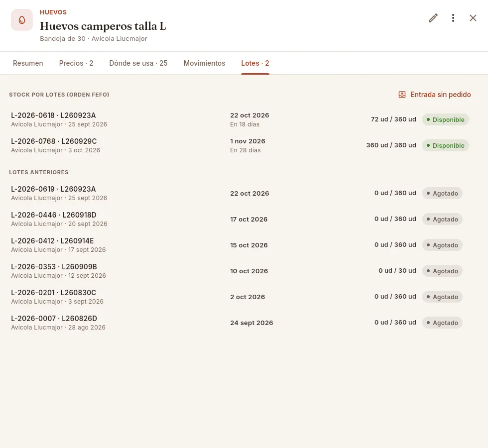
Task: Click the 15 oct 2026 expiry date
Action: point(249,245)
